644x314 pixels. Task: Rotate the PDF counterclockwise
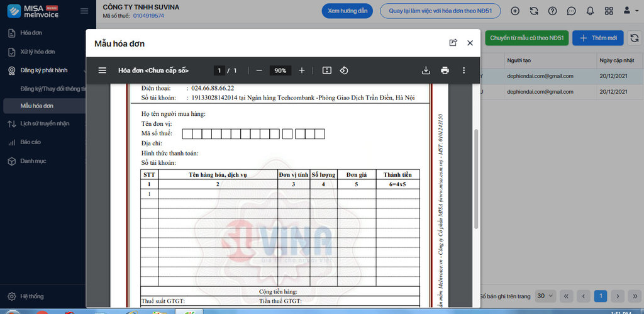pyautogui.click(x=344, y=70)
